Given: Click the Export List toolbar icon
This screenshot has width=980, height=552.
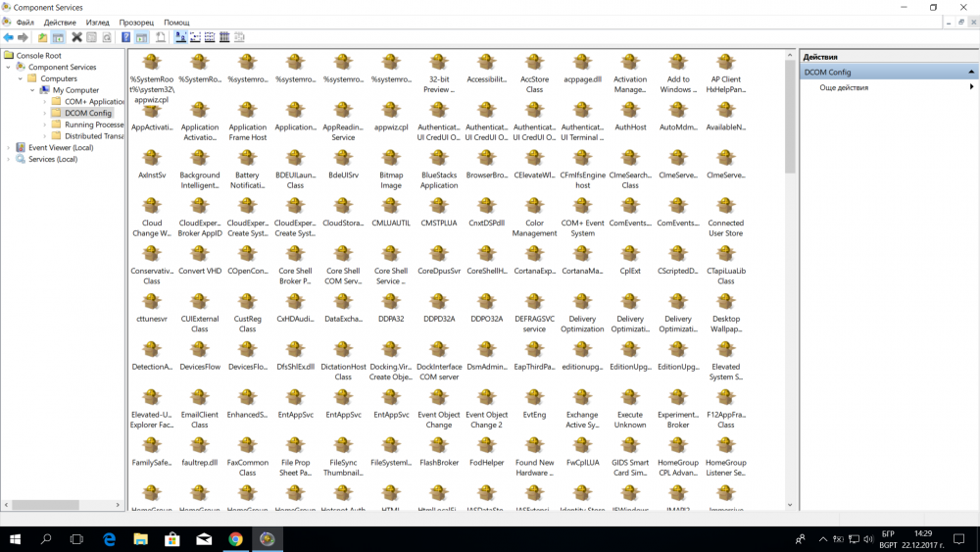Looking at the screenshot, I should coord(161,37).
